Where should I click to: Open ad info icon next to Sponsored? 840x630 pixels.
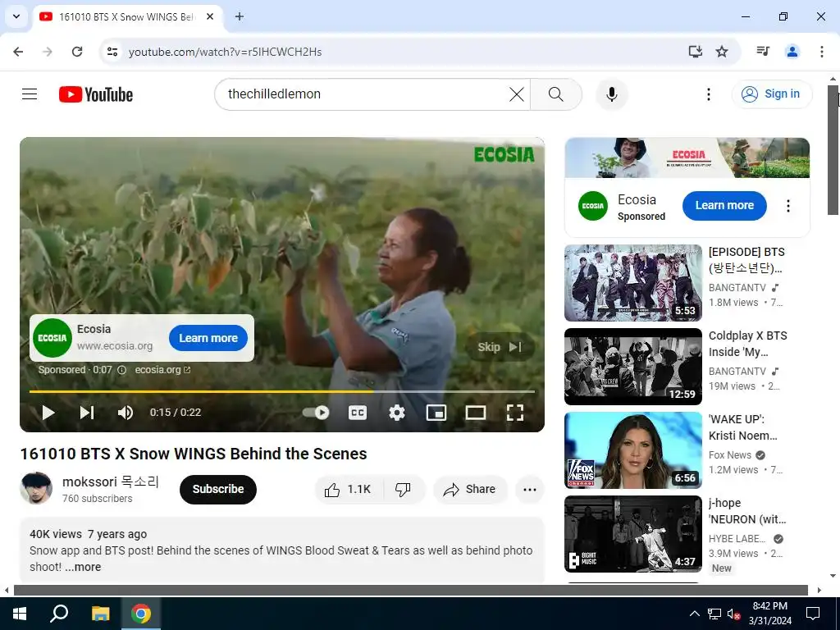pos(121,370)
